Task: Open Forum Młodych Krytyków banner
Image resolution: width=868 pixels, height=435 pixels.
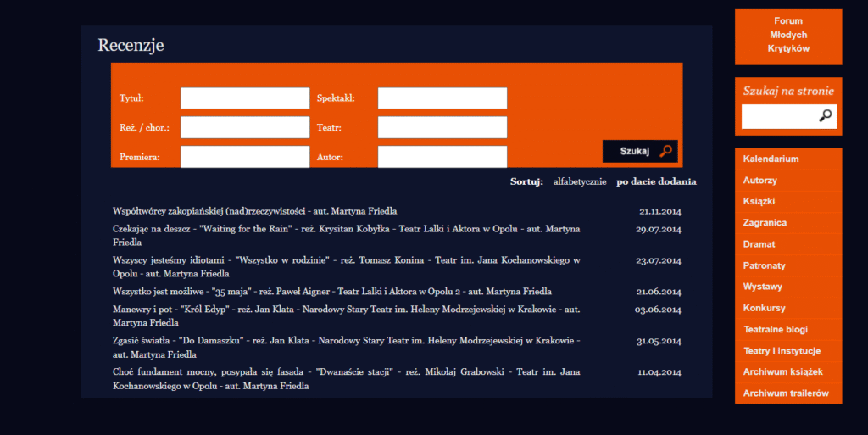Action: [788, 36]
